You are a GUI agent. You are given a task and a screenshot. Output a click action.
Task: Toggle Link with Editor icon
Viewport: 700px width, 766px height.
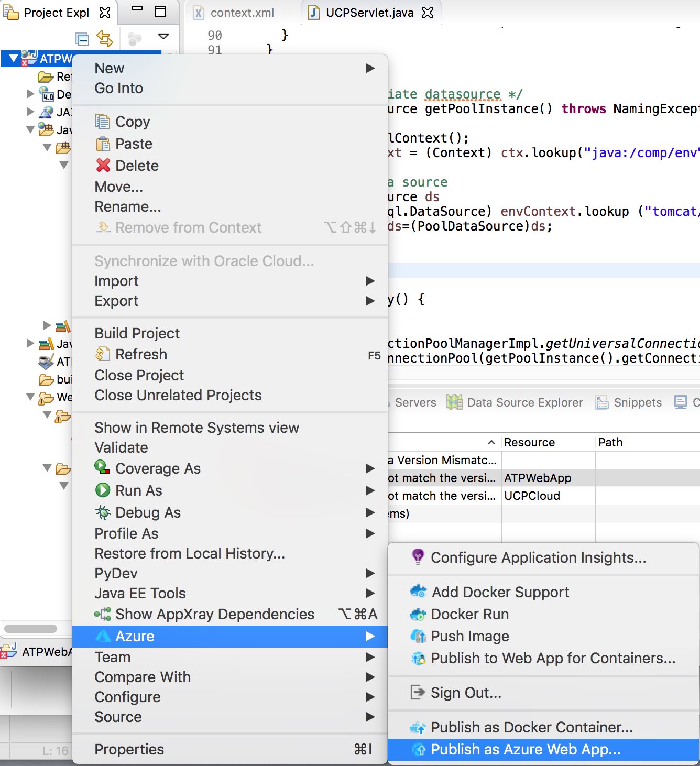[x=105, y=39]
